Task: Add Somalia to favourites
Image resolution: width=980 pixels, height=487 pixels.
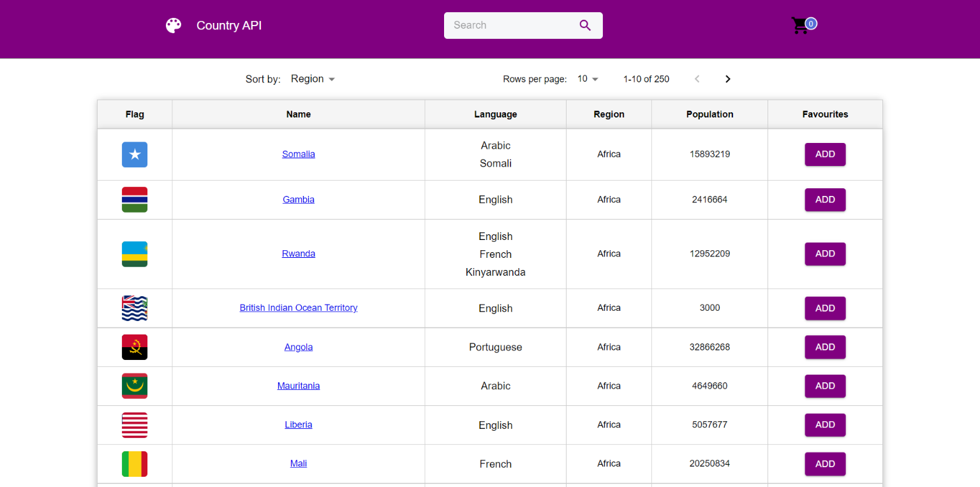Action: pos(825,154)
